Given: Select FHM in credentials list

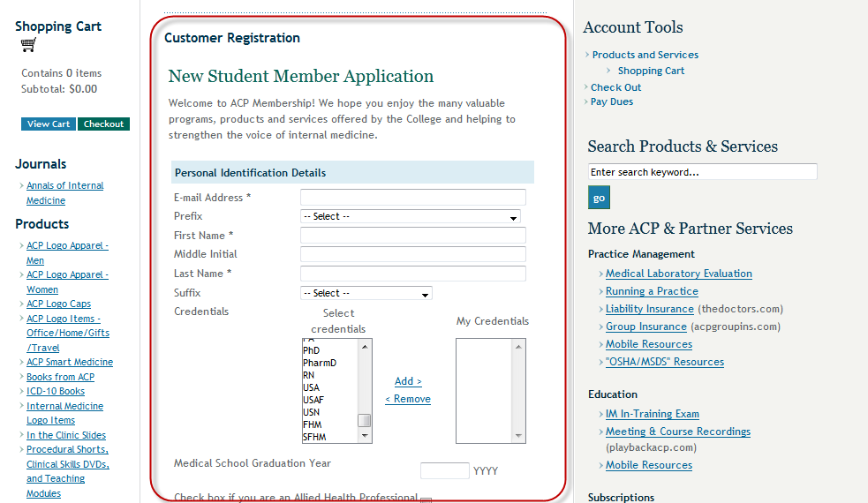Looking at the screenshot, I should [x=313, y=424].
